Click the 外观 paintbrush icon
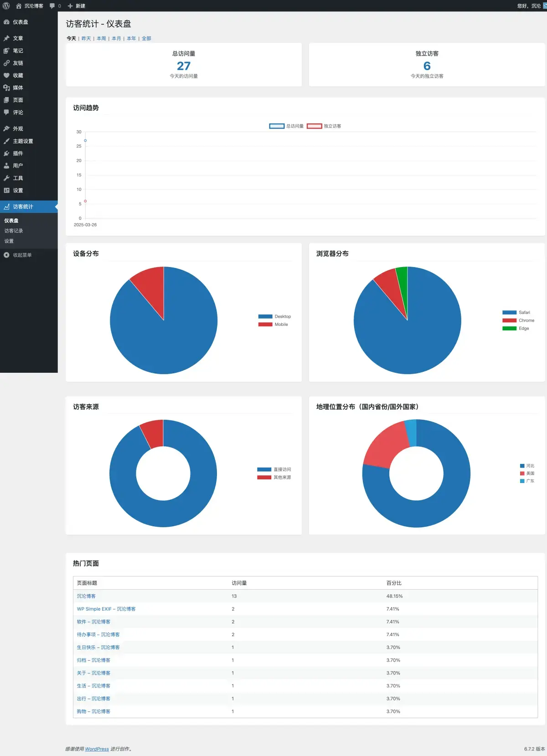The image size is (547, 756). pyautogui.click(x=6, y=129)
